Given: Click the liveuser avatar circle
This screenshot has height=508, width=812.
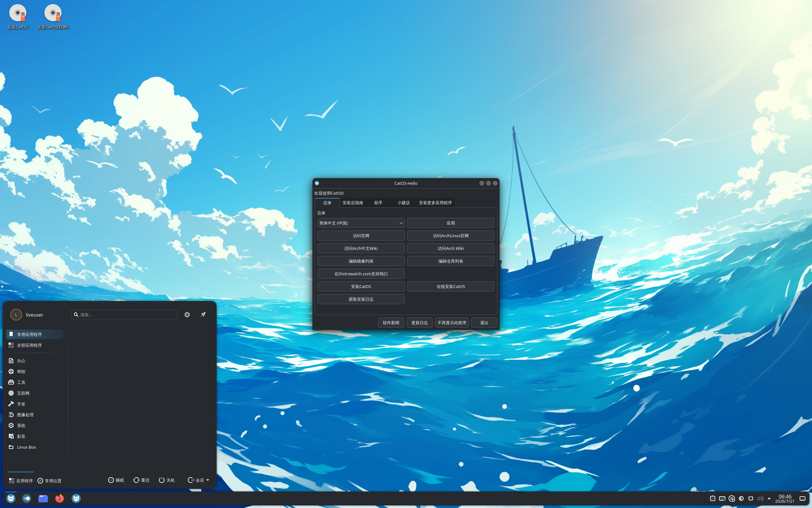Looking at the screenshot, I should [x=16, y=314].
